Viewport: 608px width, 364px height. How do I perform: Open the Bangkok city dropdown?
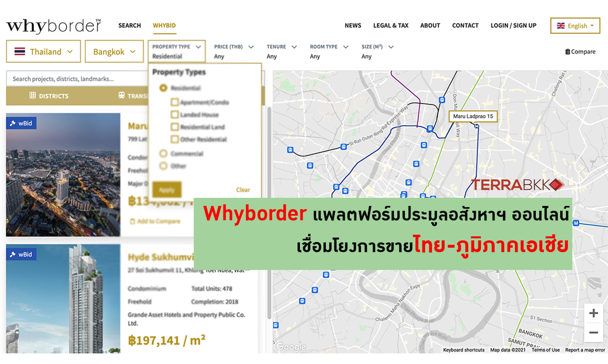(x=114, y=51)
